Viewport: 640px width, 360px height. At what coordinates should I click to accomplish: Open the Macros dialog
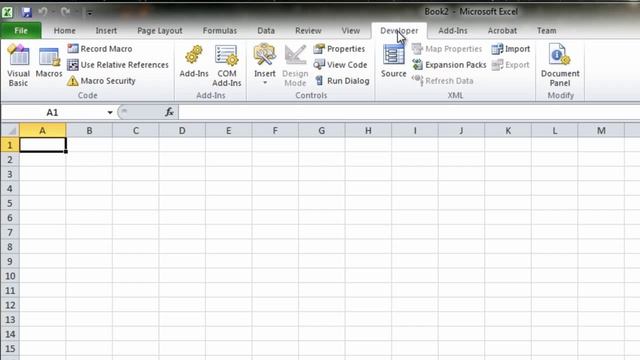coord(49,62)
